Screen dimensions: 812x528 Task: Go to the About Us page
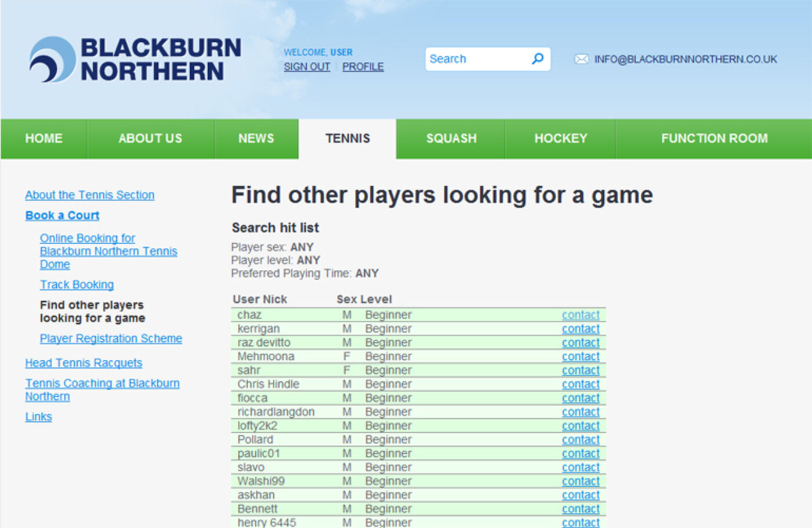[x=150, y=139]
